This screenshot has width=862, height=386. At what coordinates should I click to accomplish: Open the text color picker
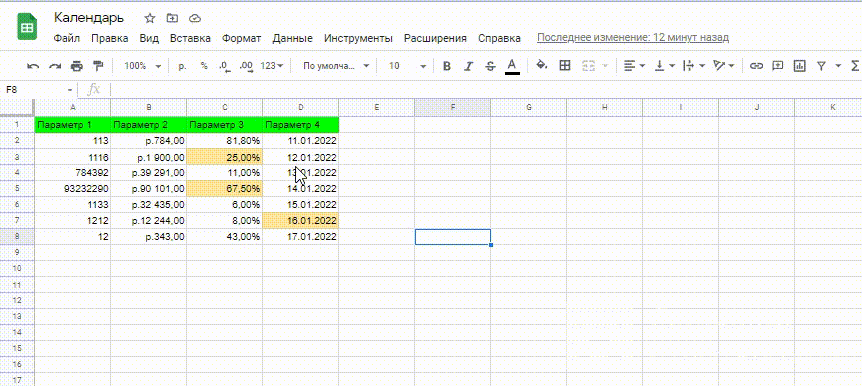(x=512, y=66)
